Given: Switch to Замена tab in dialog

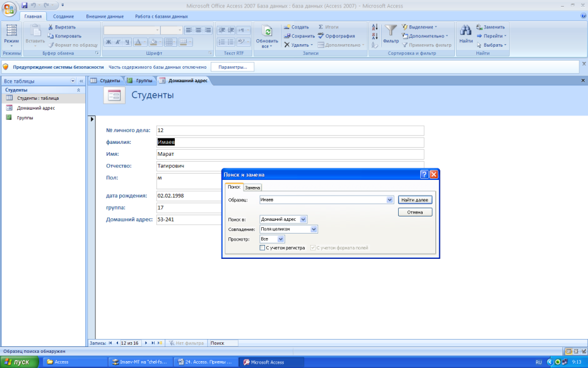Looking at the screenshot, I should [252, 187].
